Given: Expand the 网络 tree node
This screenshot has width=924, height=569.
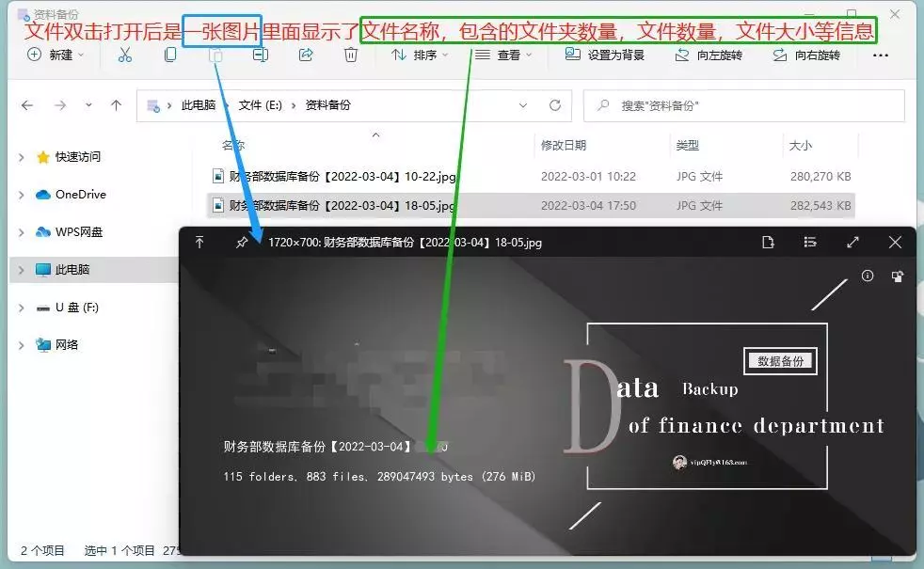Looking at the screenshot, I should pos(22,346).
